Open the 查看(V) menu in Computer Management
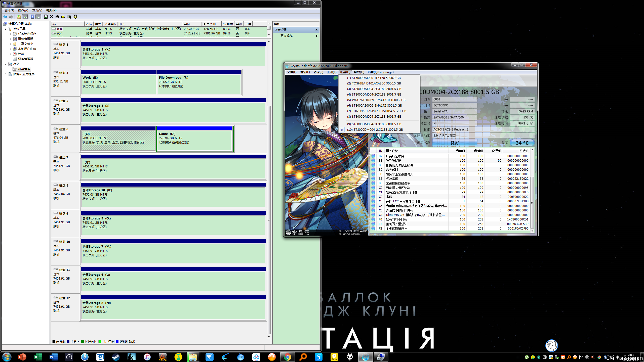Image resolution: width=644 pixels, height=362 pixels. coord(37,10)
